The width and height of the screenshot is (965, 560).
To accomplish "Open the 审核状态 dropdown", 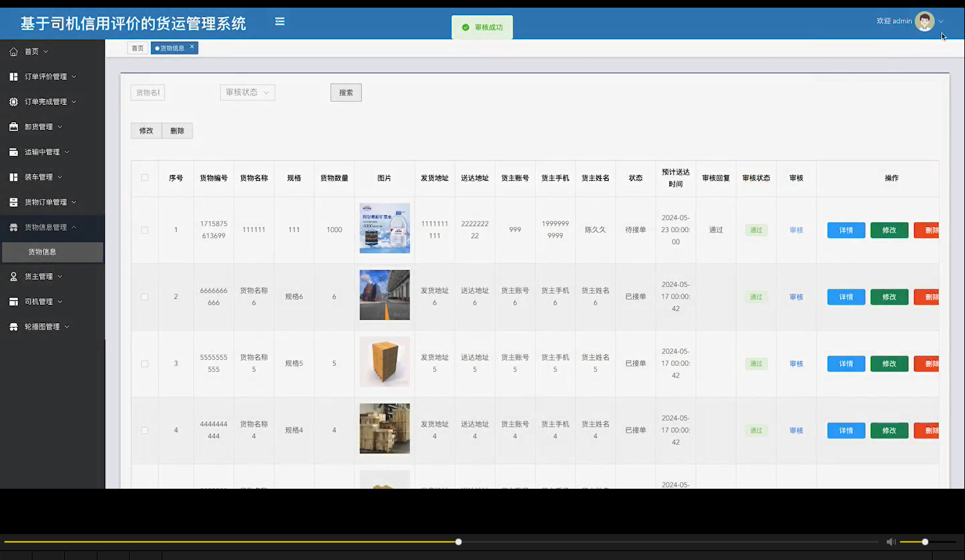I will (247, 92).
